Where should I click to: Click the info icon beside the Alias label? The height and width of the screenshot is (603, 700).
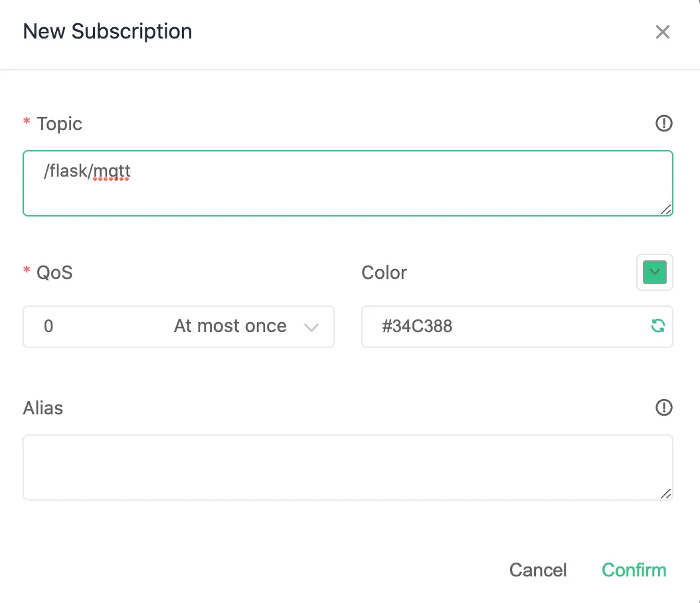point(663,407)
